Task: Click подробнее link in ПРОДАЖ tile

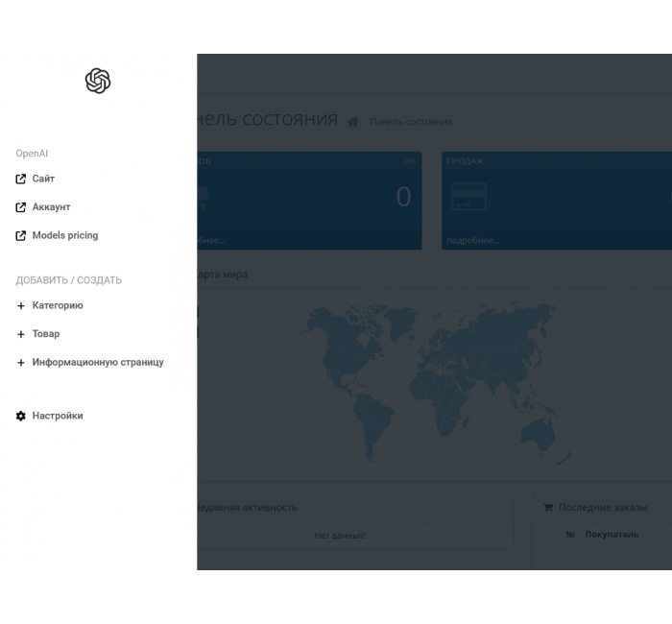Action: click(x=472, y=240)
